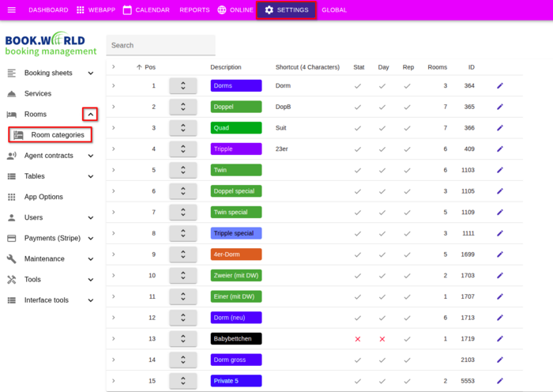
Task: Click the orange 4er-Dorm color label
Action: click(x=235, y=254)
